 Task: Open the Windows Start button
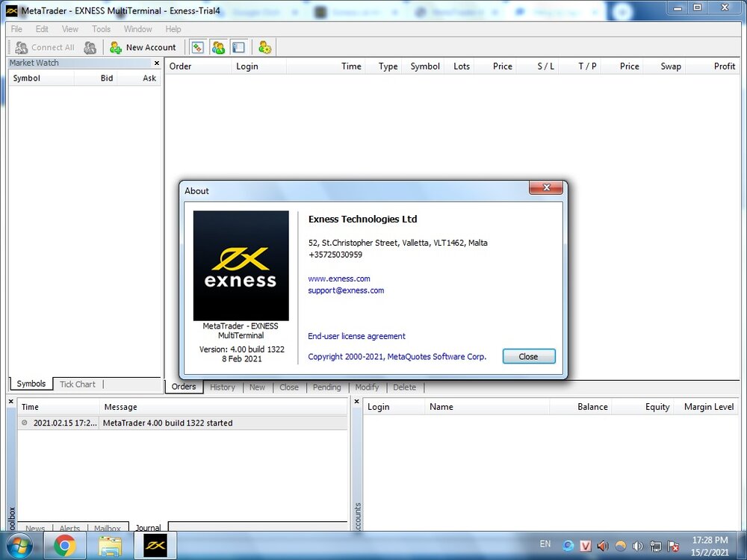click(20, 546)
